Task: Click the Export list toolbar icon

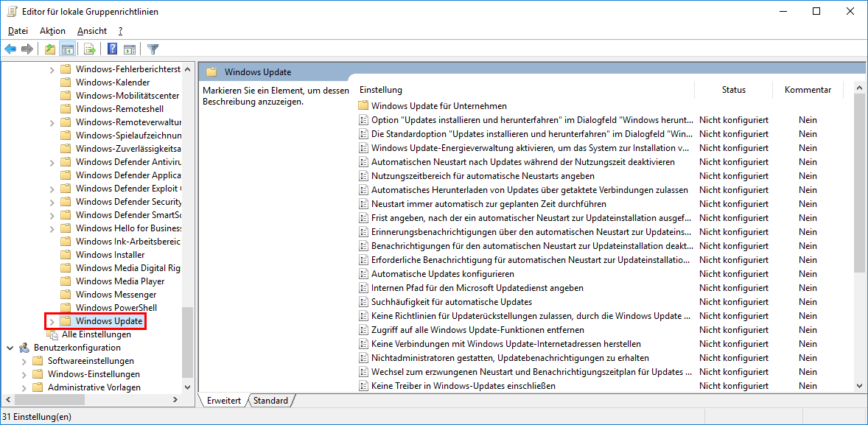Action: [x=90, y=49]
